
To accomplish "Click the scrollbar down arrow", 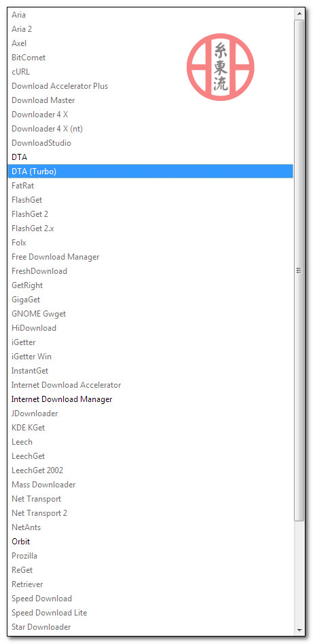I will 299,630.
